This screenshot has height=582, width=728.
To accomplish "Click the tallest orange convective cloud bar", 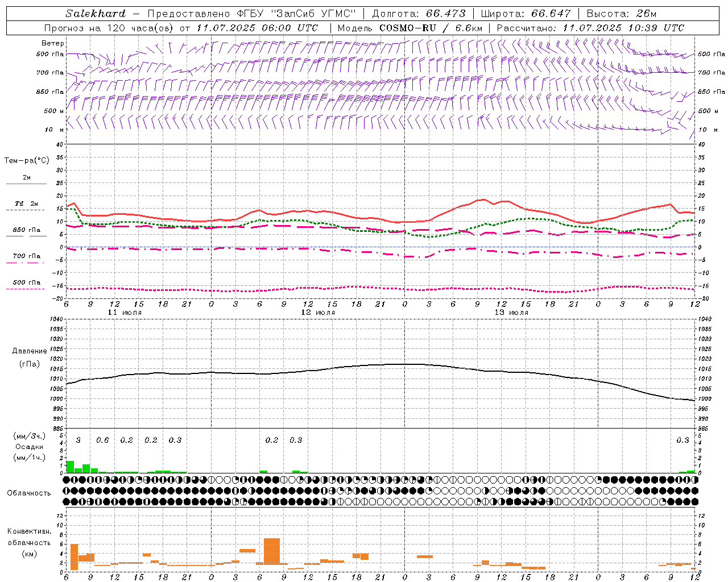I will [x=272, y=551].
